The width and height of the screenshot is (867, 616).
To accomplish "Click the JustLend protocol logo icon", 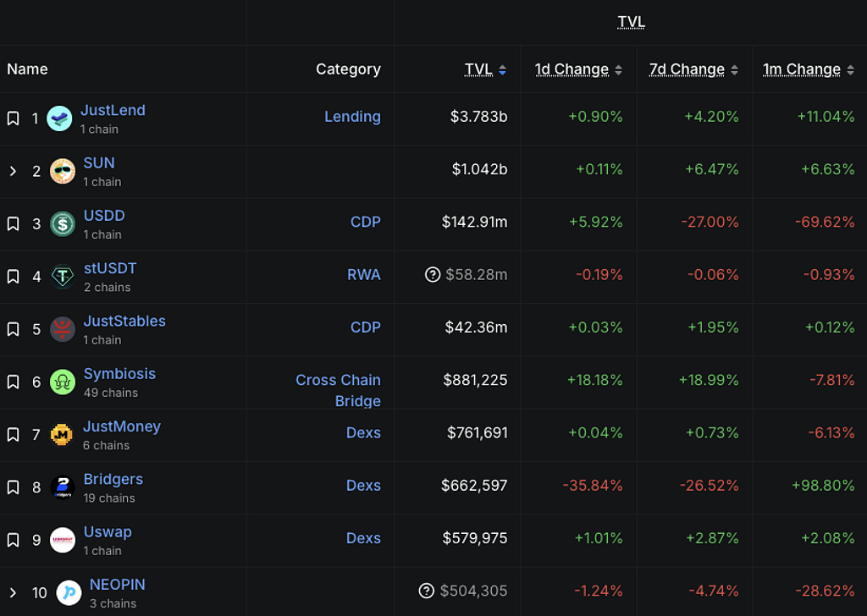I will point(59,118).
